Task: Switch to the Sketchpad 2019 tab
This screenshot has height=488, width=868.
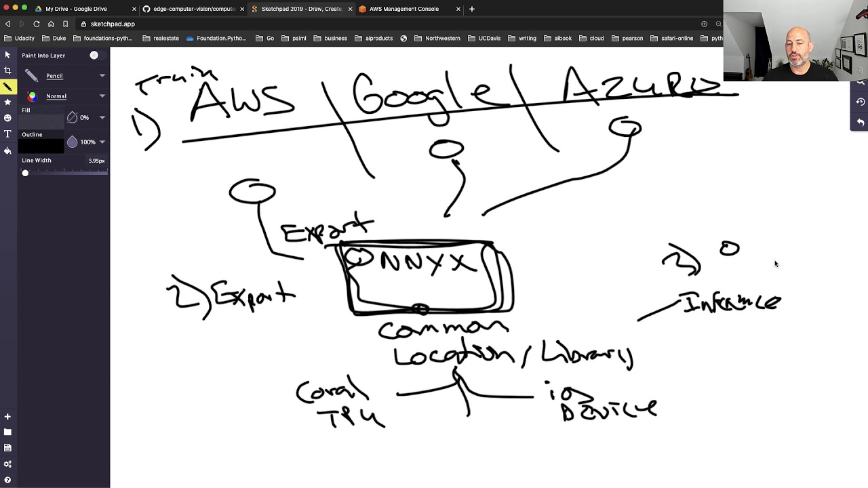Action: (x=301, y=9)
